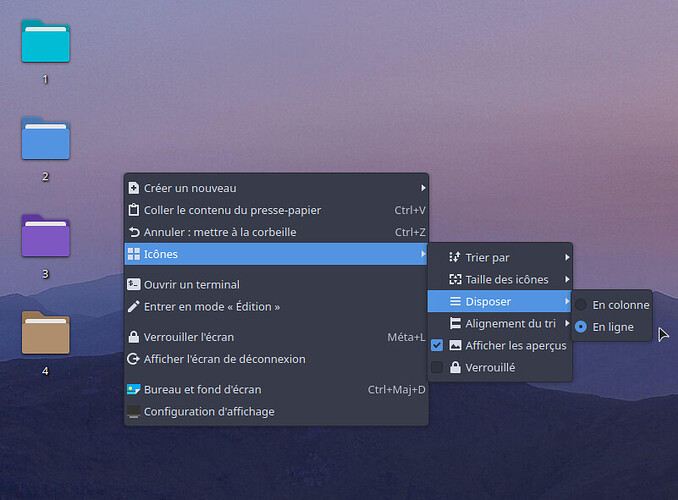
Task: Click the monitor icon for Configuration d'affichage
Action: (x=134, y=412)
